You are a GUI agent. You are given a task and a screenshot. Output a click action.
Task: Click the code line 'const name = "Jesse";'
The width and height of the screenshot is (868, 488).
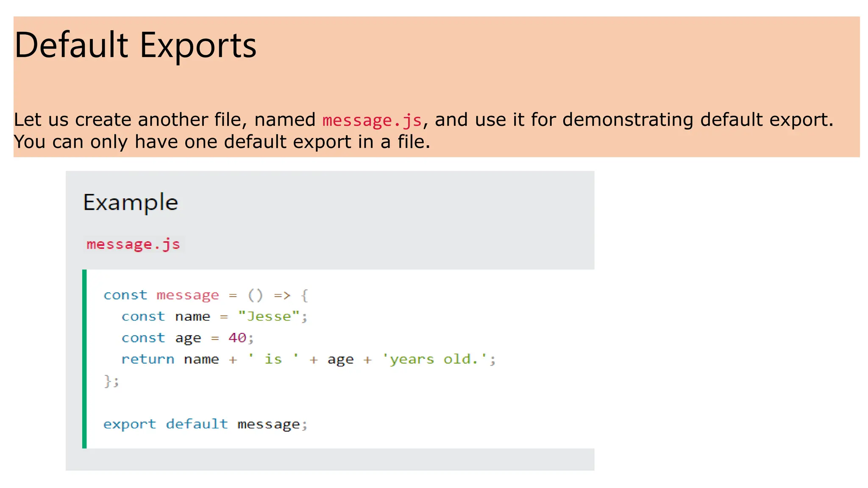pos(214,316)
